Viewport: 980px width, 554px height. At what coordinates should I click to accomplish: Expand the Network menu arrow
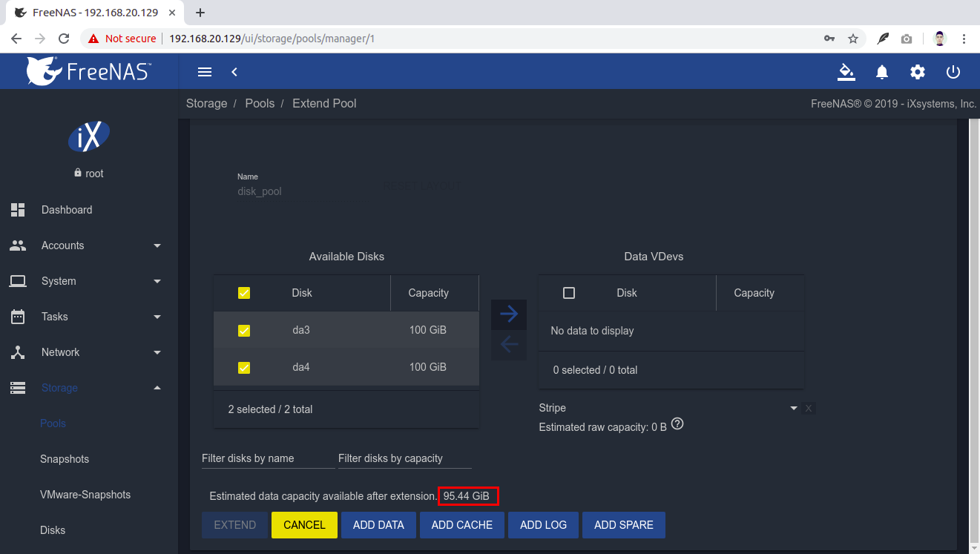pos(157,352)
